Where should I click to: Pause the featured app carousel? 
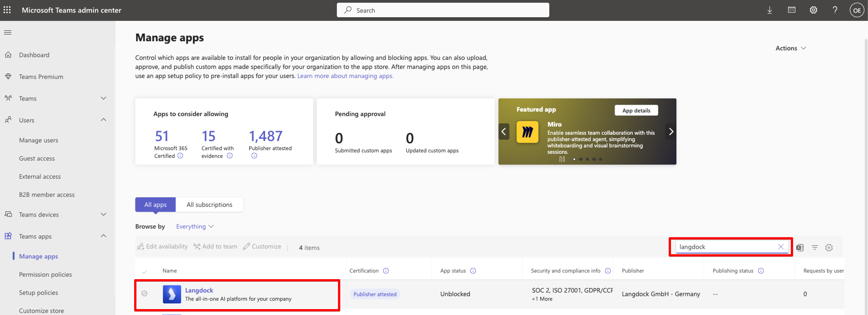(x=562, y=159)
